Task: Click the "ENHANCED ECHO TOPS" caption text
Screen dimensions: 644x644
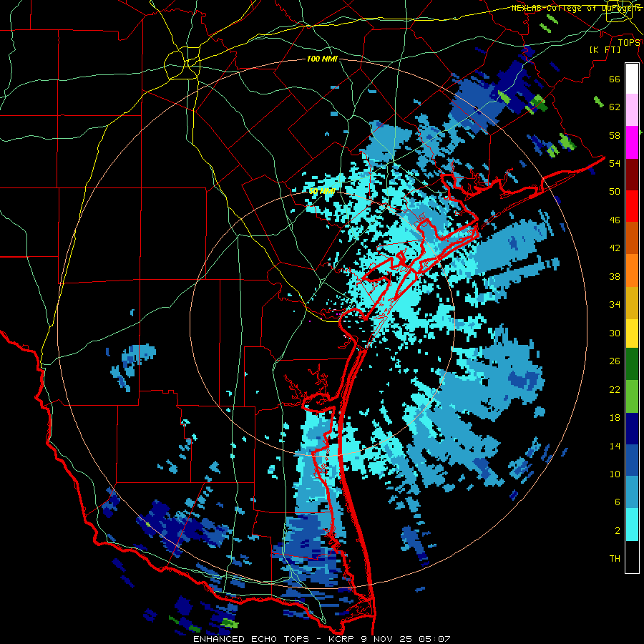Action: pos(251,639)
